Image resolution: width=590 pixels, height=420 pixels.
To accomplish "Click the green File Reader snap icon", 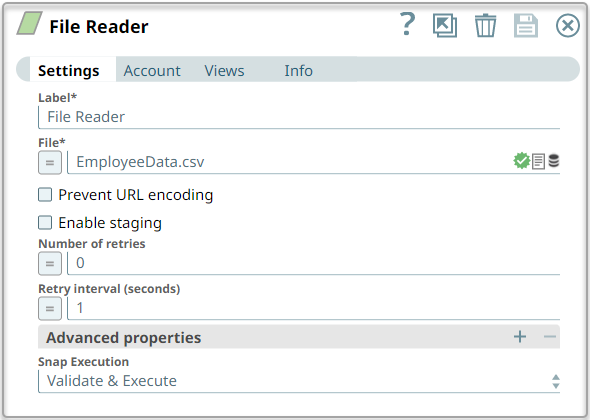I will [29, 23].
